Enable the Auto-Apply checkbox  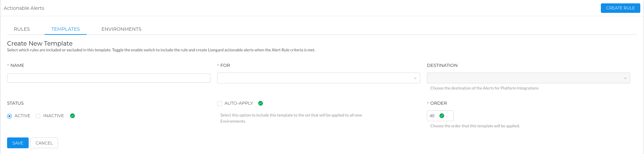(x=219, y=104)
